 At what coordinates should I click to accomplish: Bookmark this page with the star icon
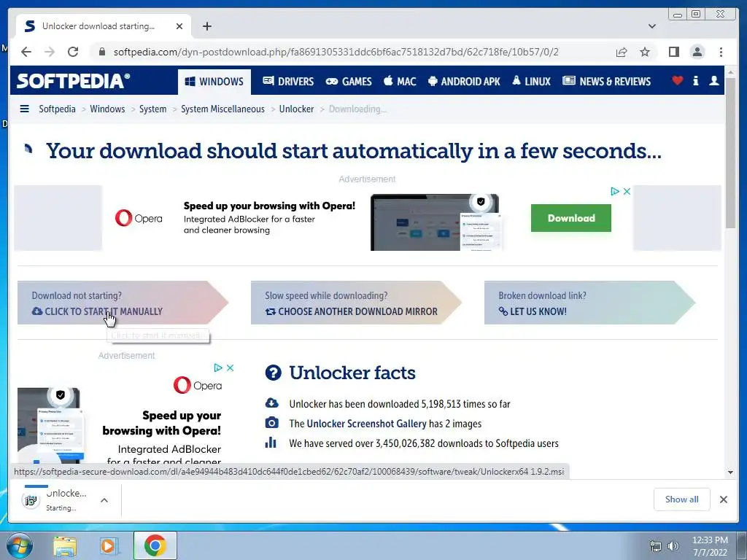tap(645, 52)
